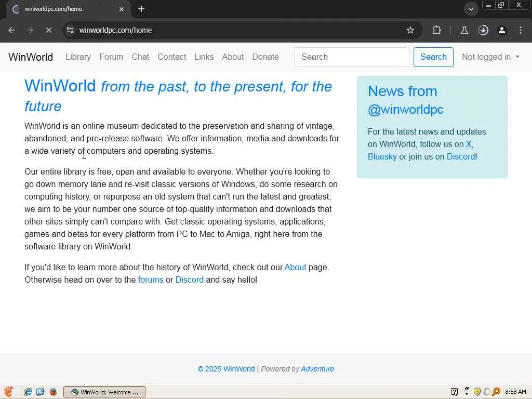Screen dimensions: 532x399
Task: Open the Links nav item
Action: coord(204,57)
